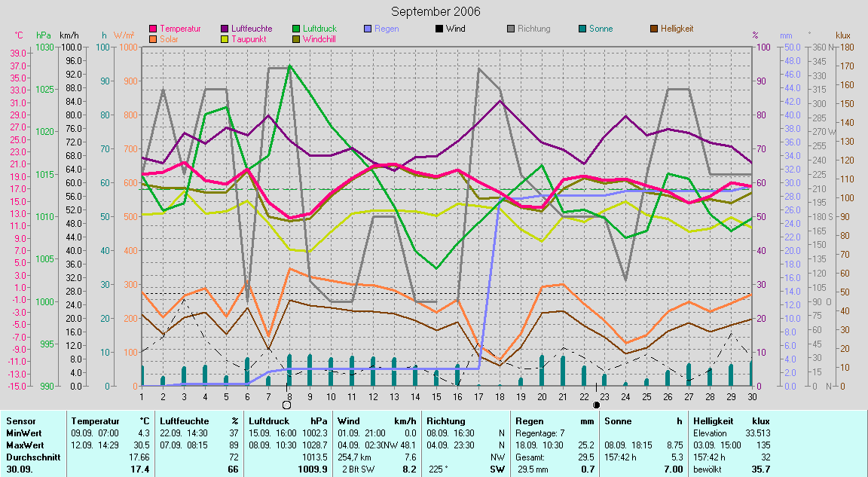868x477 pixels.
Task: Select the brown Helligkeit legend square
Action: point(654,29)
